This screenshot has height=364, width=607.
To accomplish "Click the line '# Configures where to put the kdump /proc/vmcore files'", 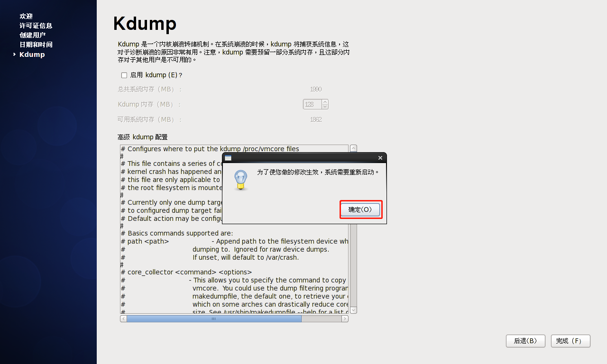I will click(210, 149).
